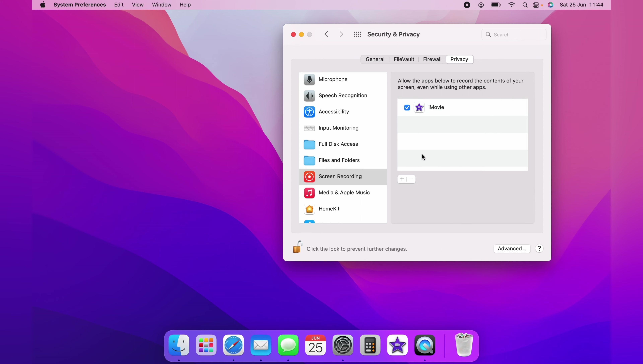Switch to the General tab
The height and width of the screenshot is (364, 643).
click(375, 60)
